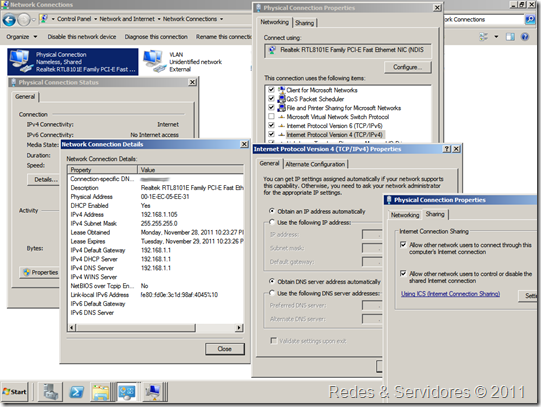Click the search icon in the search box
This screenshot has width=541, height=407.
(x=530, y=19)
